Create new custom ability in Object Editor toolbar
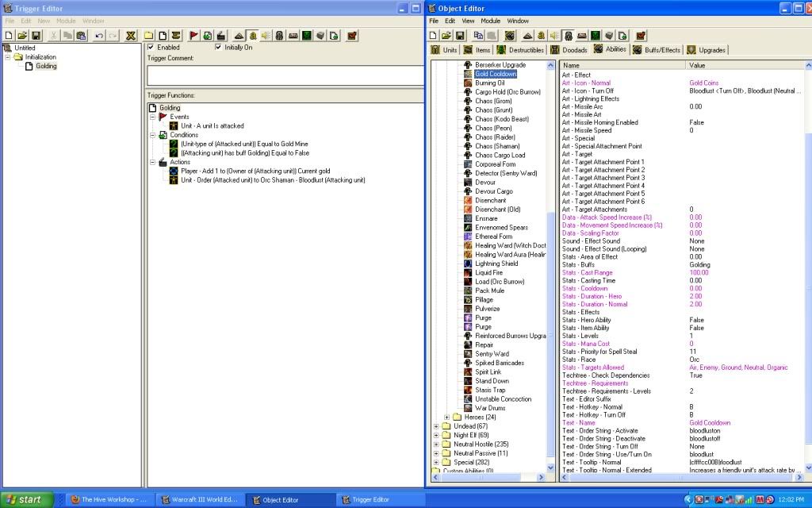 [510, 35]
